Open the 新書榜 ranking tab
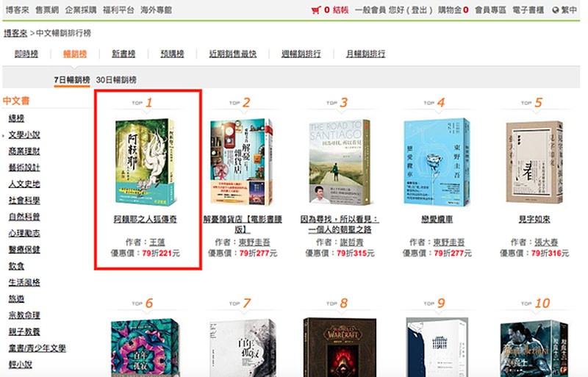The width and height of the screenshot is (588, 377). (123, 54)
